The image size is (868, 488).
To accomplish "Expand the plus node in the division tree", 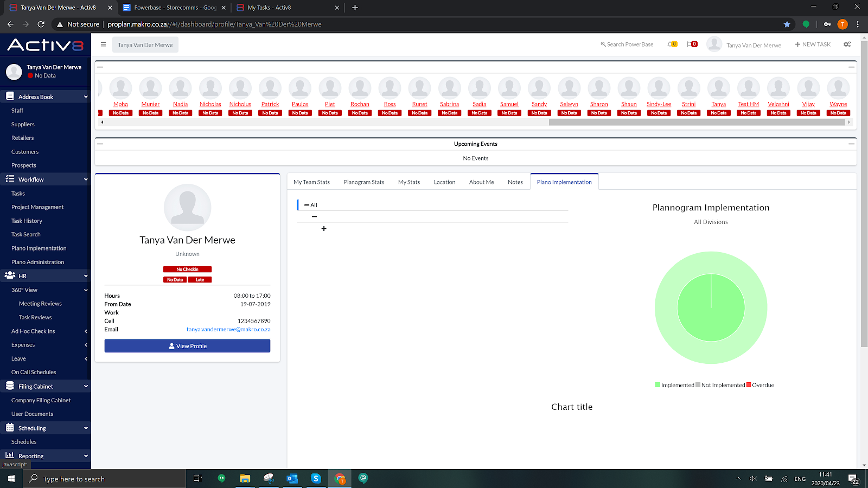I will (x=324, y=229).
